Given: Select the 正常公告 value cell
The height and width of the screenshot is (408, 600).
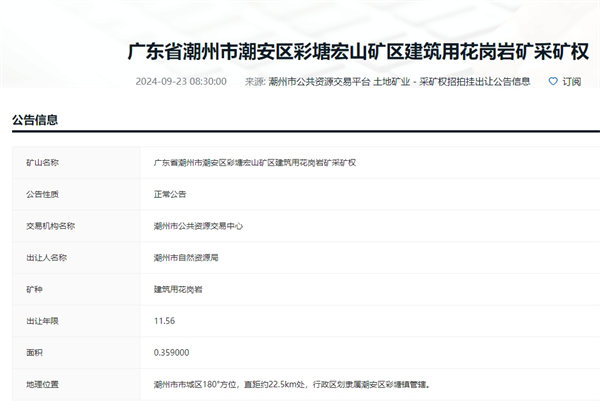Looking at the screenshot, I should [170, 193].
